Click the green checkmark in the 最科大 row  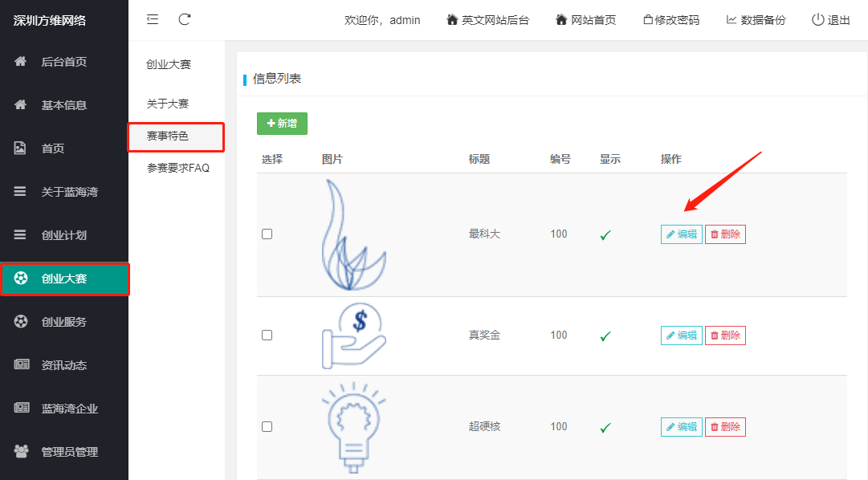(605, 235)
